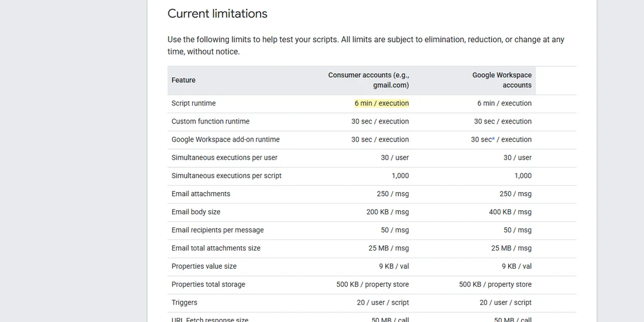The width and height of the screenshot is (644, 322).
Task: Click the 'Current limitations' heading
Action: 217,13
